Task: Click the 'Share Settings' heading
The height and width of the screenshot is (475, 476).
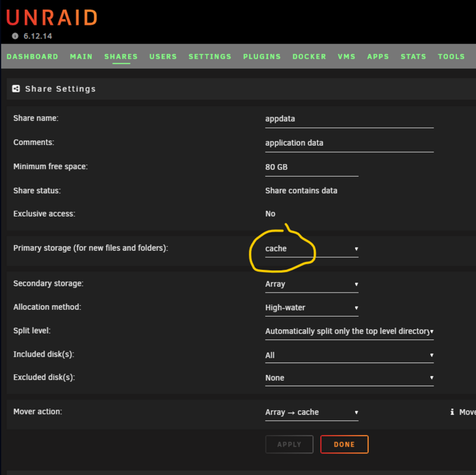Action: [60, 89]
